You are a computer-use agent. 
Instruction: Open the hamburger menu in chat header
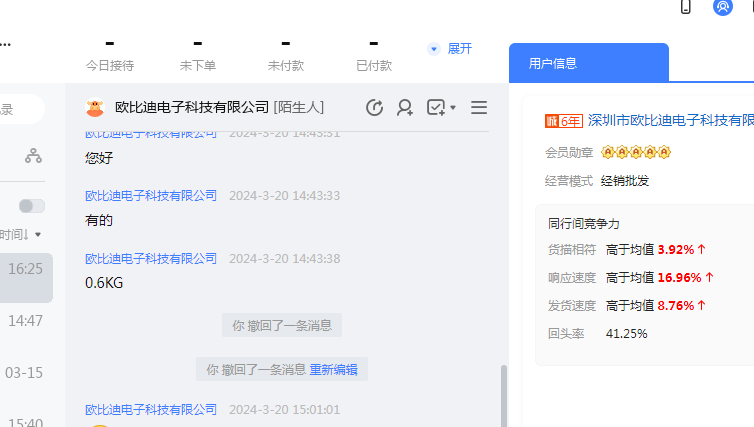point(479,108)
